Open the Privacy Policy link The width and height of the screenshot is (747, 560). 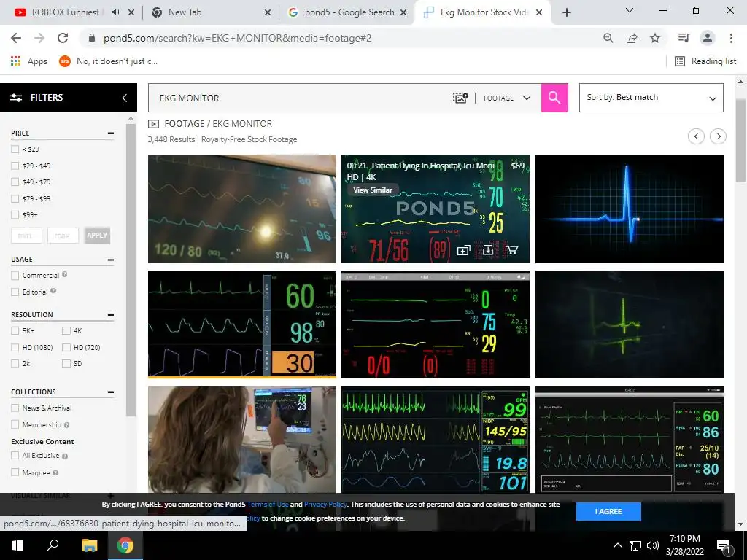click(x=325, y=505)
